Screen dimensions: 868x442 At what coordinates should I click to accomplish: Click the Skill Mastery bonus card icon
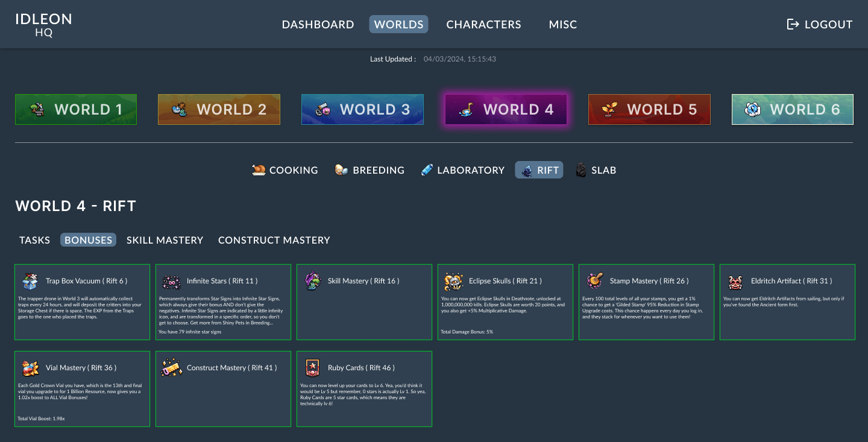tap(312, 282)
